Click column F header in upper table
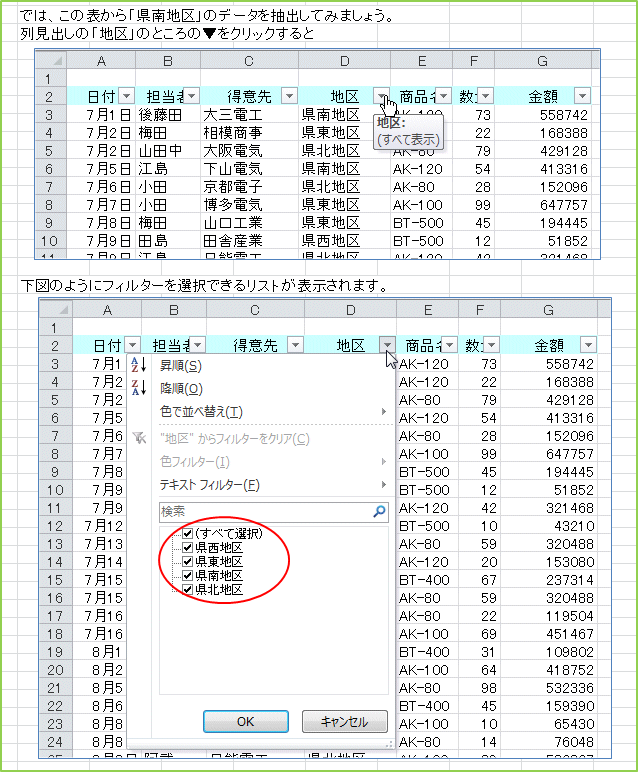 point(474,61)
